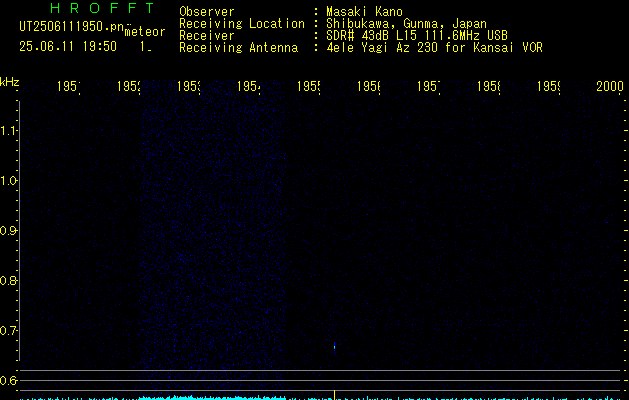Image resolution: width=629 pixels, height=400 pixels.
Task: Click the 1954 time axis label
Action: (x=248, y=86)
